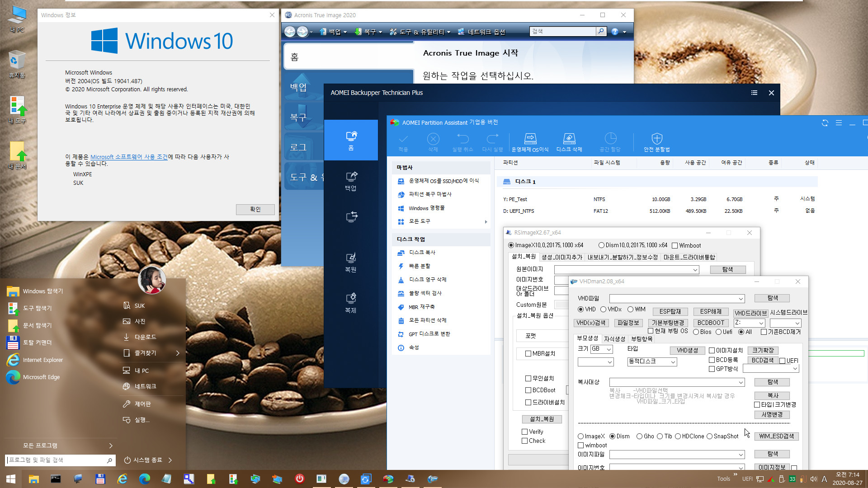Open Microsoft Edge taskbar icon
868x488 pixels.
(144, 479)
